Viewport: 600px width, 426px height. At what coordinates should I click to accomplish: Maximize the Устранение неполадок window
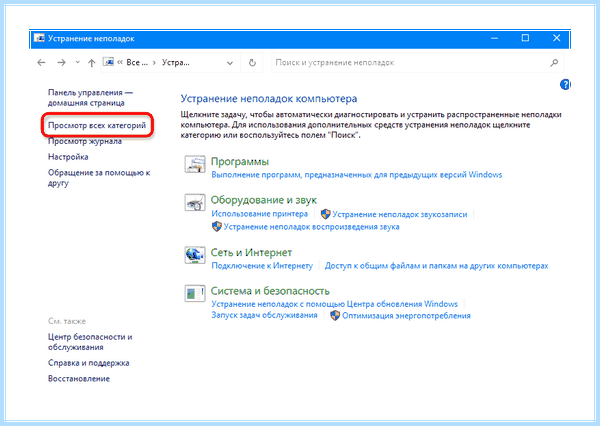[x=525, y=38]
